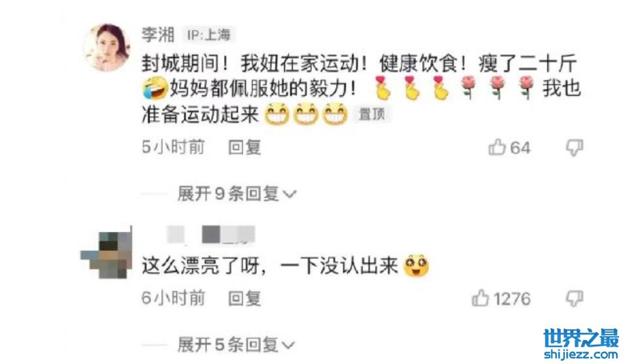Click the IP:上海 location label
This screenshot has height=364, width=625.
point(209,35)
